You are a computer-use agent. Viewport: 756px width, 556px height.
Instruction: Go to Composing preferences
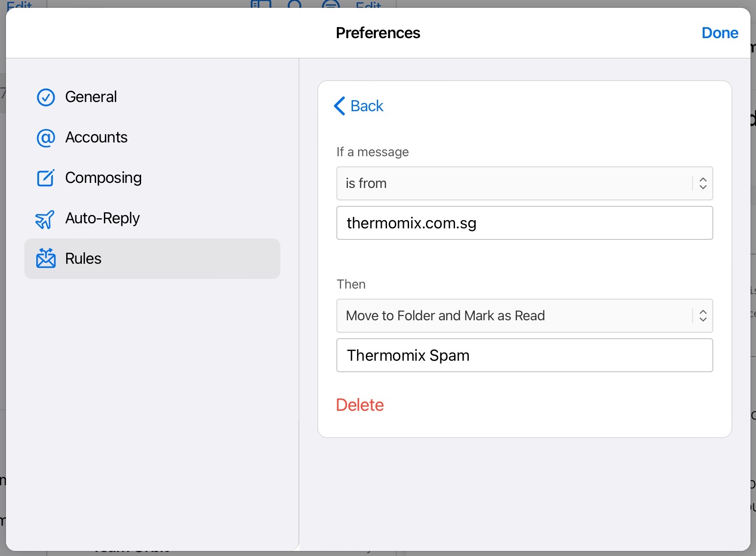103,178
